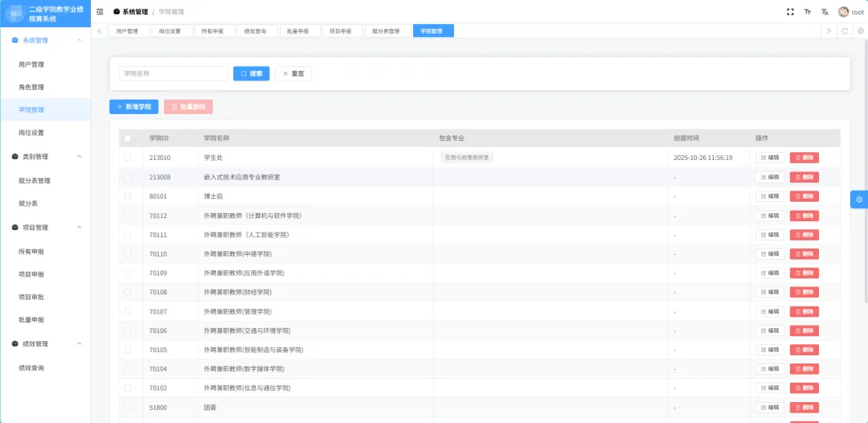Switch to the 项目申报 tab

tap(342, 31)
